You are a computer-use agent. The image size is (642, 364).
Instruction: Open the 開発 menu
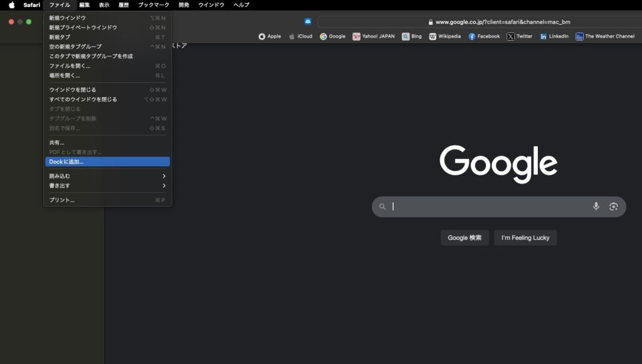pos(184,5)
